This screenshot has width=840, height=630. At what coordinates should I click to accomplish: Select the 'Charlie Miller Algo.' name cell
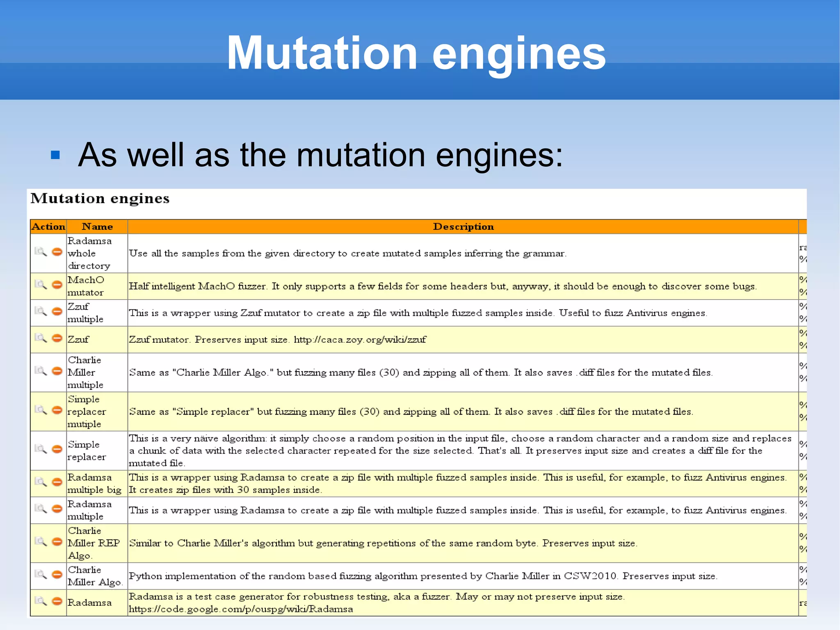pos(97,576)
